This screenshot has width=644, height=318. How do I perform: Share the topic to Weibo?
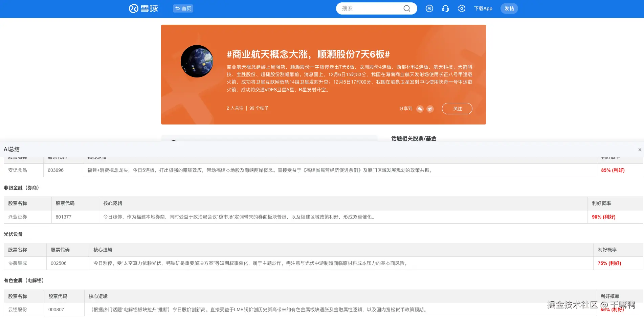pyautogui.click(x=430, y=109)
